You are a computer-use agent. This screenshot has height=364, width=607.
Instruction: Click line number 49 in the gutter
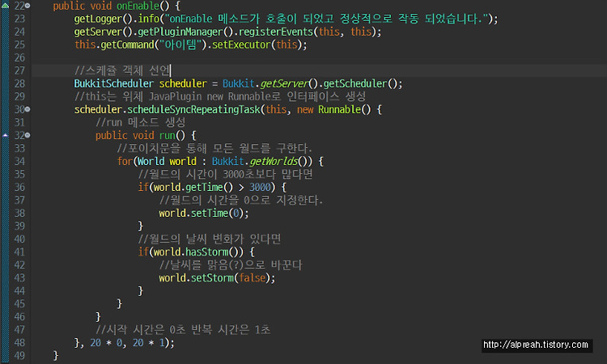click(19, 355)
